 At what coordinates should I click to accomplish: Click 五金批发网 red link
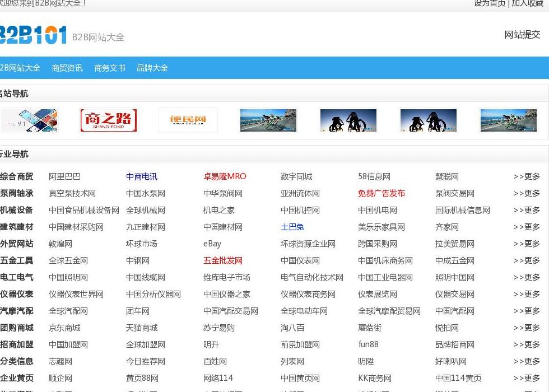[x=223, y=260]
